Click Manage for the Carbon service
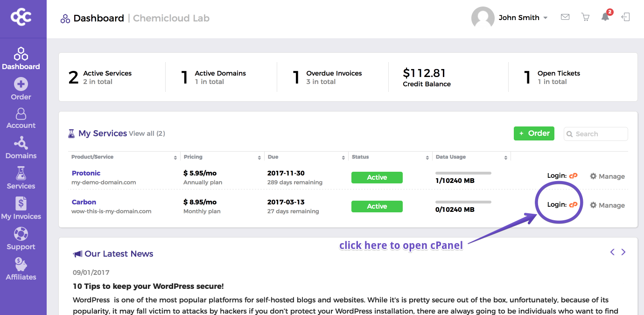The width and height of the screenshot is (644, 315). tap(607, 205)
